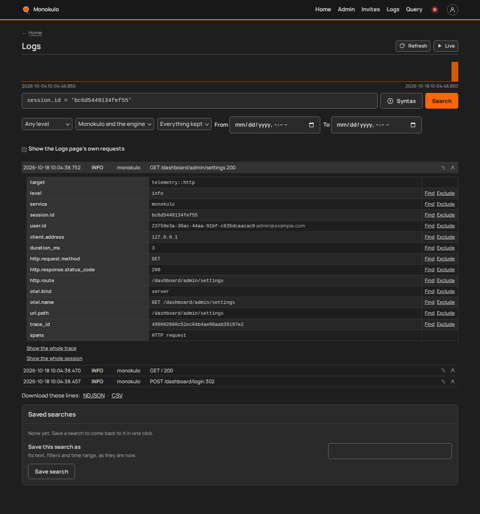Image resolution: width=480 pixels, height=514 pixels.
Task: Open the user account icon
Action: tap(452, 10)
